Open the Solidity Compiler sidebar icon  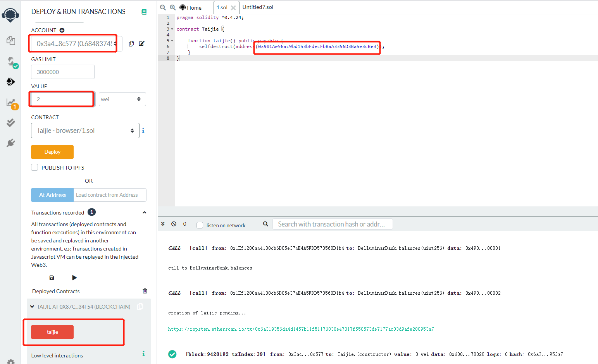coord(11,62)
